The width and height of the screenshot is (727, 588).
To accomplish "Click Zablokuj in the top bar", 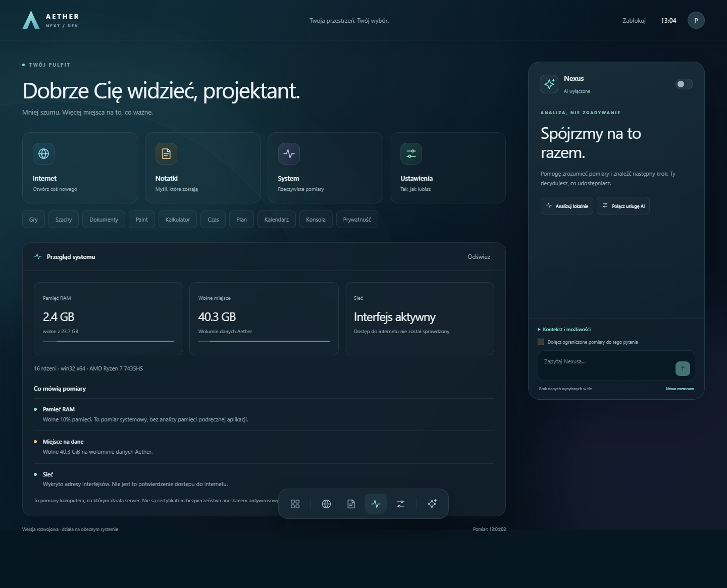I will 634,21.
